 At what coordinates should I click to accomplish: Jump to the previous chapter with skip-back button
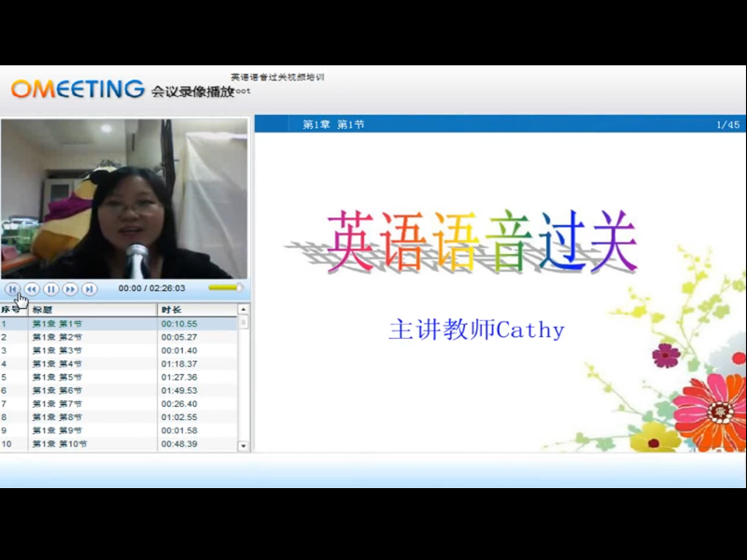tap(13, 289)
